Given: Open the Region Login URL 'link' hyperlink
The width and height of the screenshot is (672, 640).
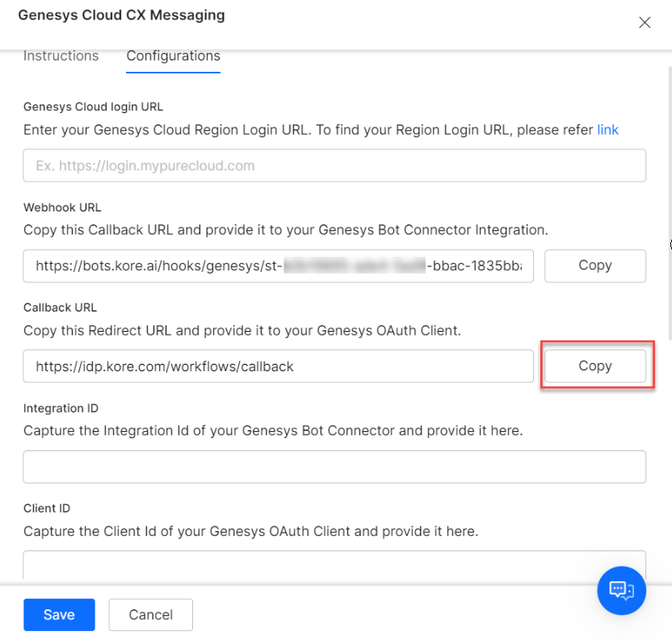Looking at the screenshot, I should click(608, 129).
